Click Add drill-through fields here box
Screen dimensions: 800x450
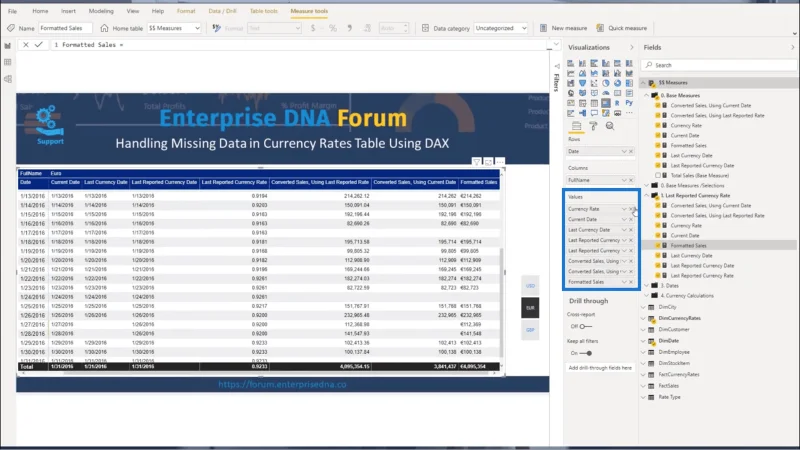pyautogui.click(x=600, y=368)
